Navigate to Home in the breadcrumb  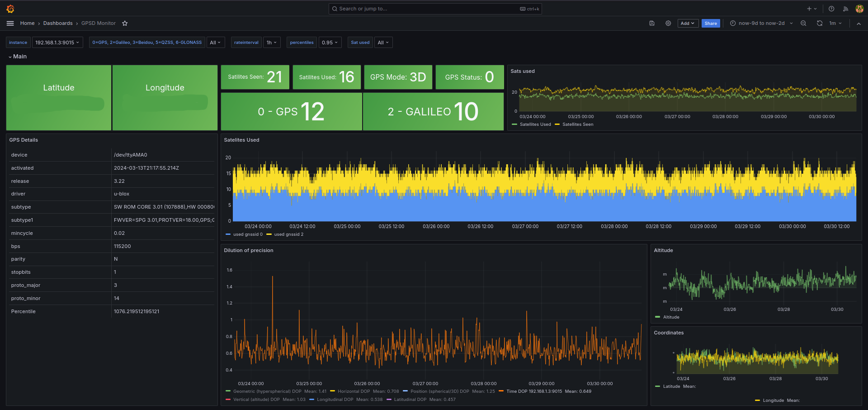coord(27,23)
